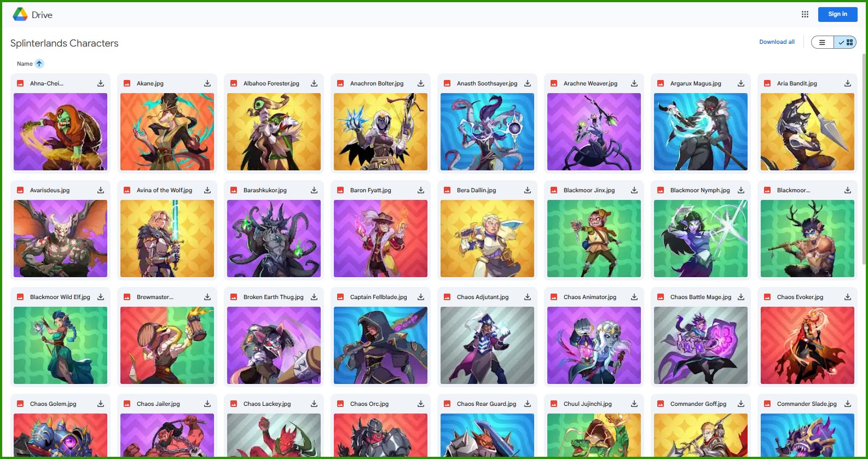The height and width of the screenshot is (459, 868).
Task: Click the Blackmoor Jinx.jpg file name
Action: (589, 190)
